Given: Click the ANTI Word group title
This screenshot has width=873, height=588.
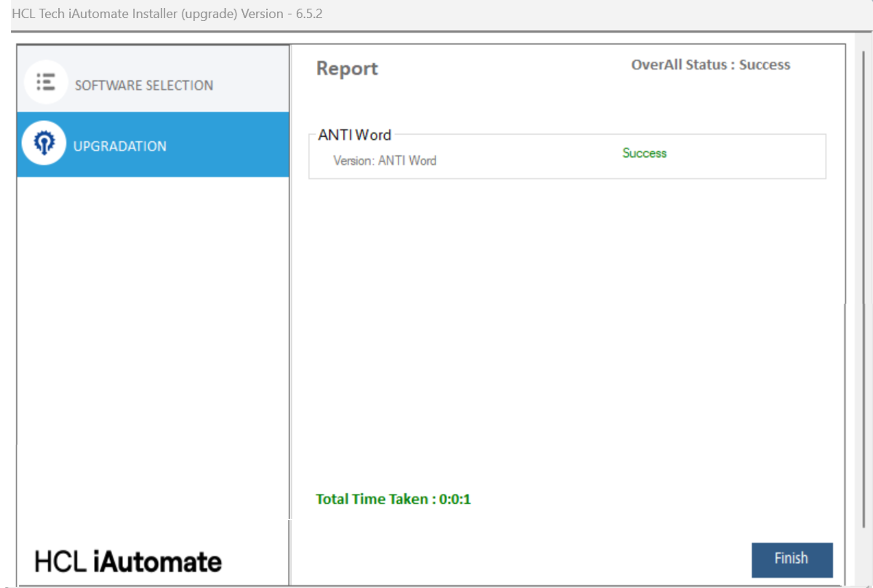Looking at the screenshot, I should 354,135.
